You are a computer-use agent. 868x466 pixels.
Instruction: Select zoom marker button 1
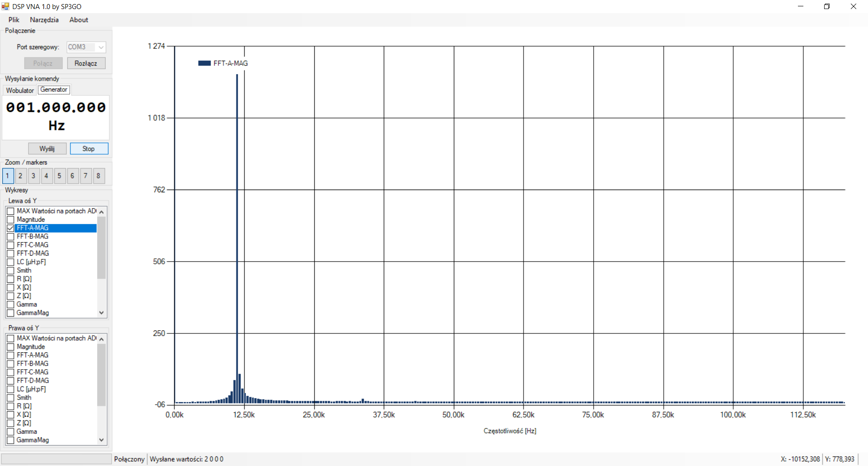coord(8,176)
